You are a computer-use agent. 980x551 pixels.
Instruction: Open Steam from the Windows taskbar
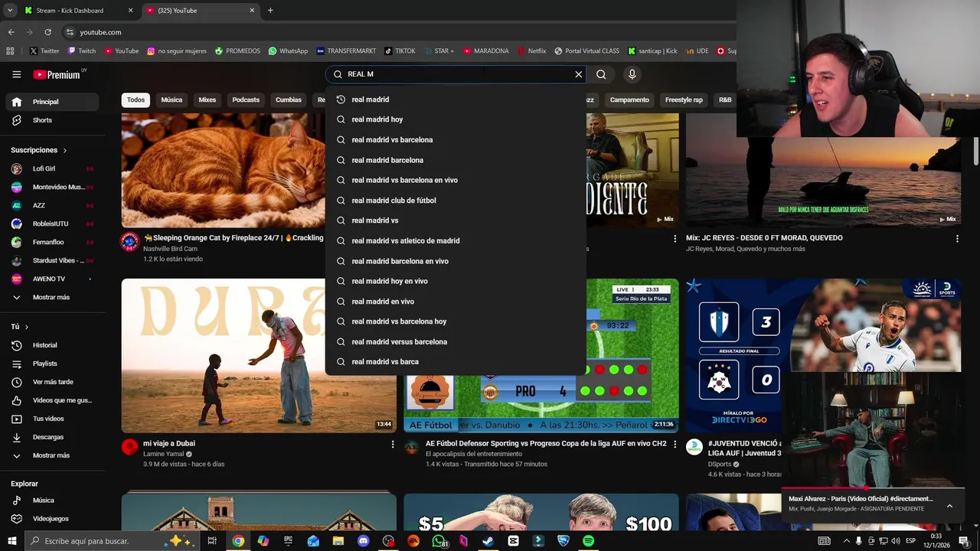click(488, 541)
